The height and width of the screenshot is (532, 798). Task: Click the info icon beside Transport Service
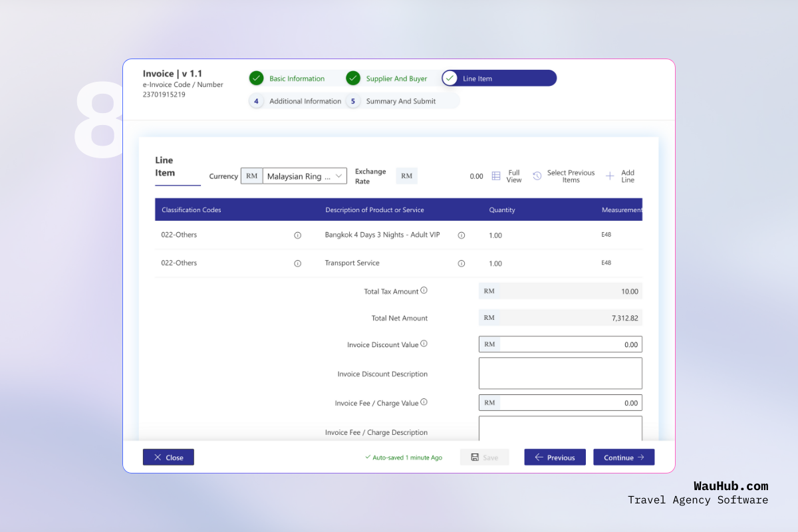[462, 263]
